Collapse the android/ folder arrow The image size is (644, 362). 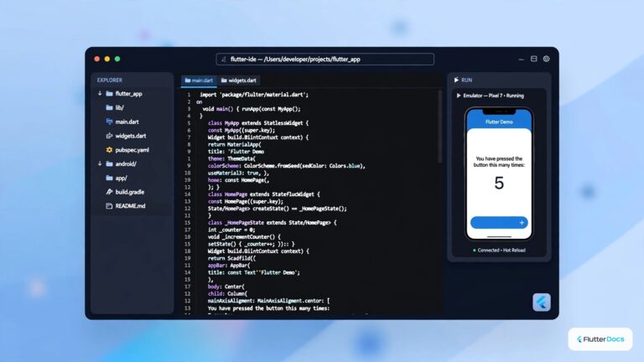click(x=100, y=163)
